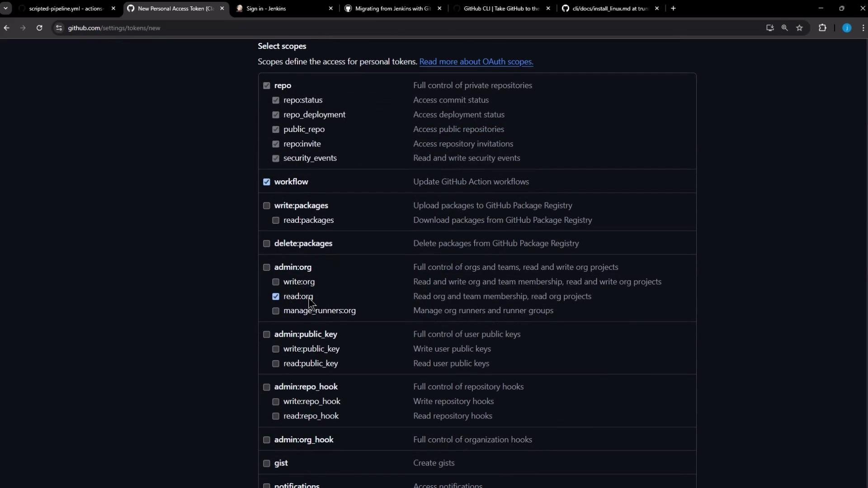Viewport: 868px width, 488px height.
Task: Click 'Full control of private repositories' text
Action: [472, 85]
